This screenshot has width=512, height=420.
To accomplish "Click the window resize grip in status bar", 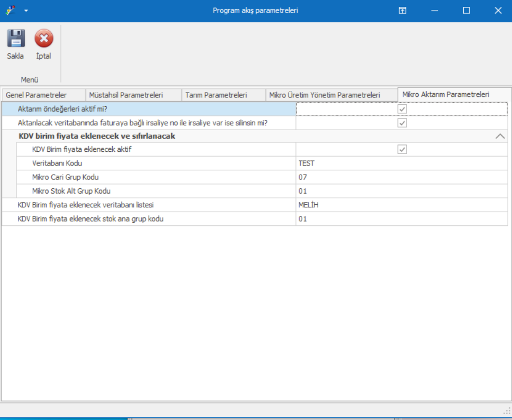I will coord(507,410).
